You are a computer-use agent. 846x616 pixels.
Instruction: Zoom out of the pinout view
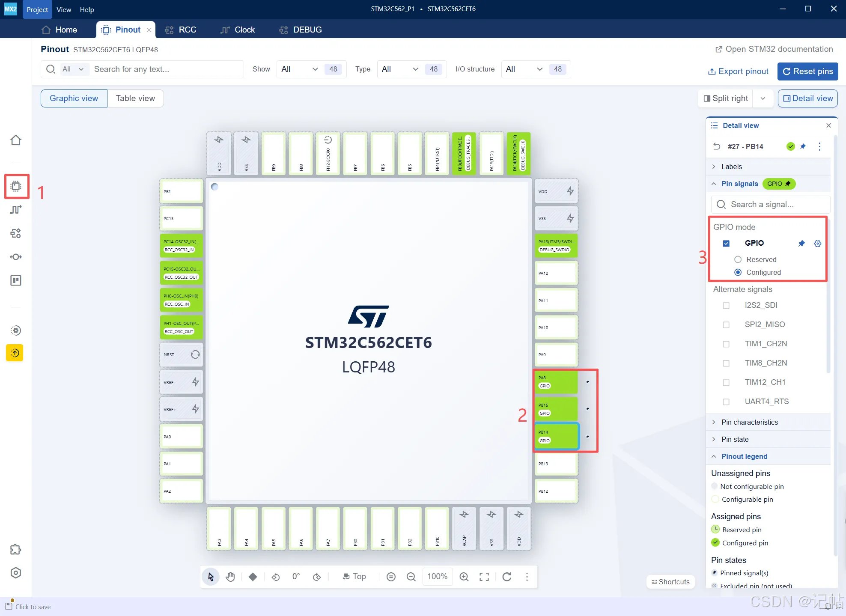click(x=411, y=577)
